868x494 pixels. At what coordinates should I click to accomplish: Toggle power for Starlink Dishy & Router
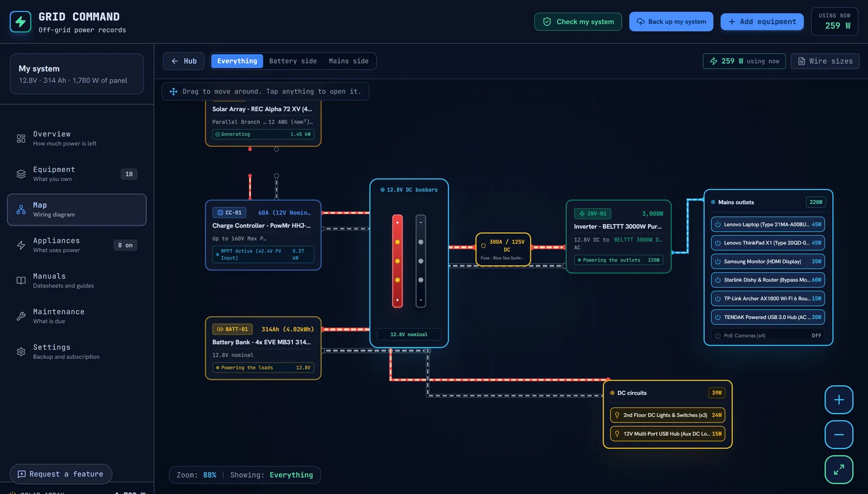point(768,280)
